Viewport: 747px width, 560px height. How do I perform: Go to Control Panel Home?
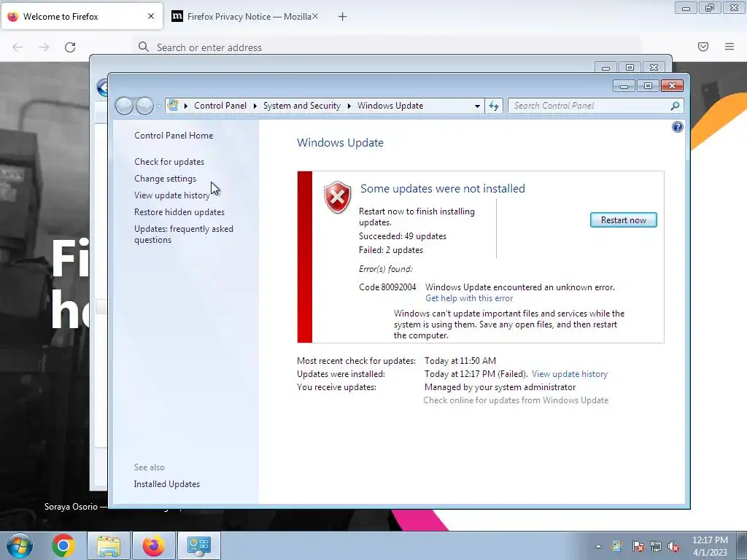pos(174,135)
